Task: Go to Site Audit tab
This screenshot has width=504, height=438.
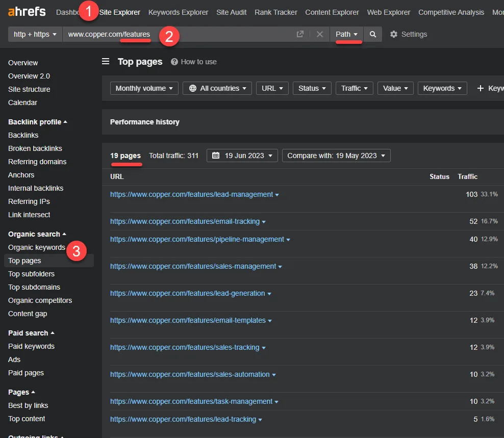Action: pos(232,12)
